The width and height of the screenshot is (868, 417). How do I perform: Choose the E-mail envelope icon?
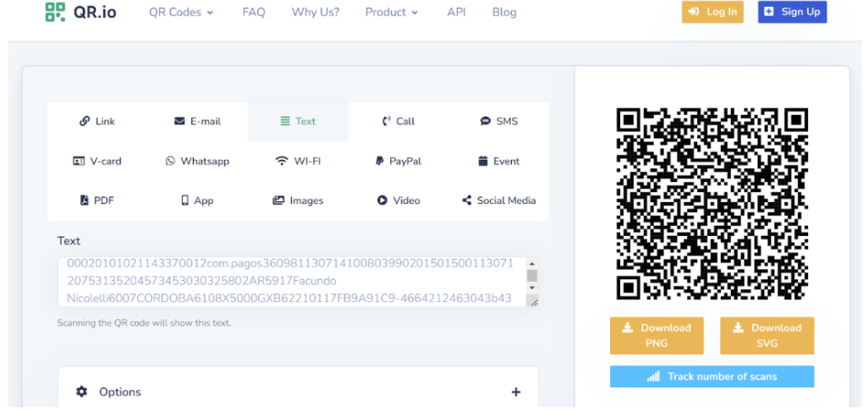click(x=179, y=121)
